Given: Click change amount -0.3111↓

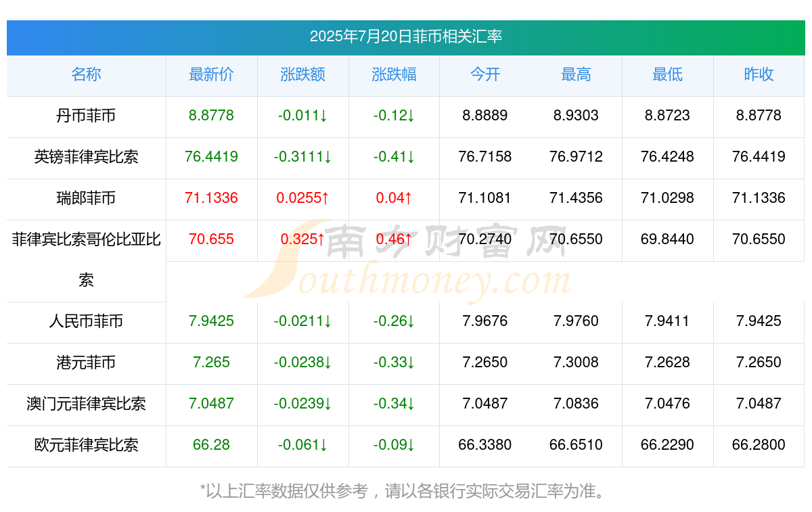Looking at the screenshot, I should tap(302, 157).
